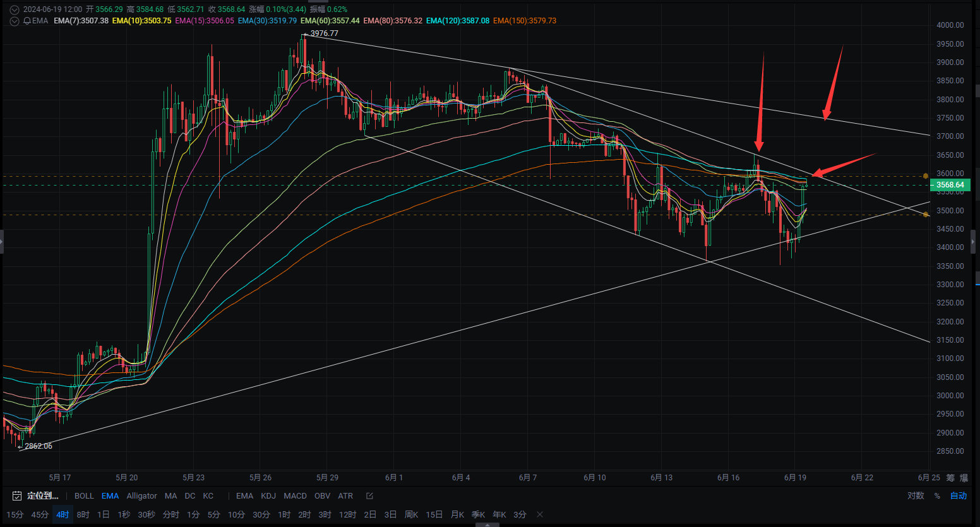980x527 pixels.
Task: Switch to 30分 timeframe
Action: (x=261, y=514)
